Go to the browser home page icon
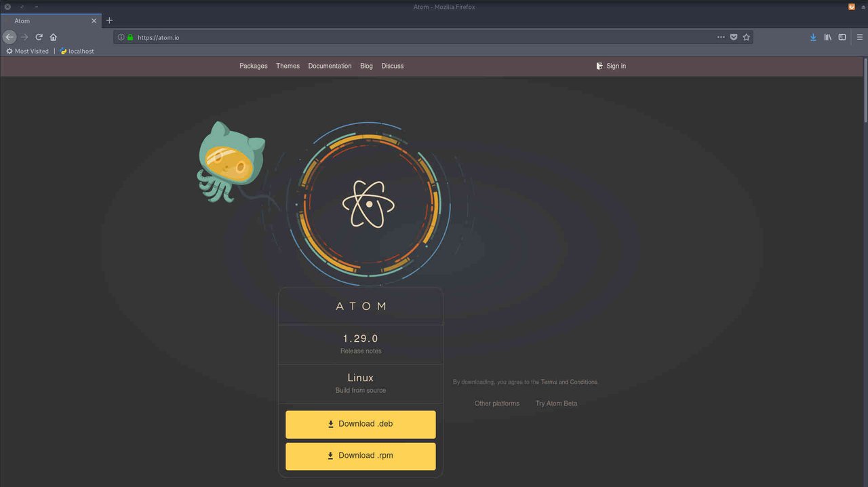This screenshot has height=487, width=868. (x=53, y=37)
